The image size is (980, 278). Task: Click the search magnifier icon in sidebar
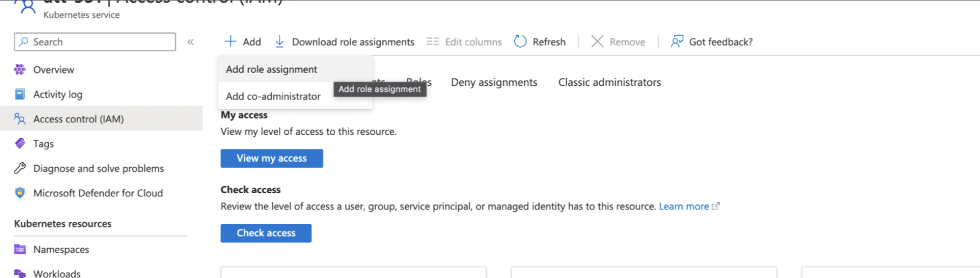pos(24,42)
